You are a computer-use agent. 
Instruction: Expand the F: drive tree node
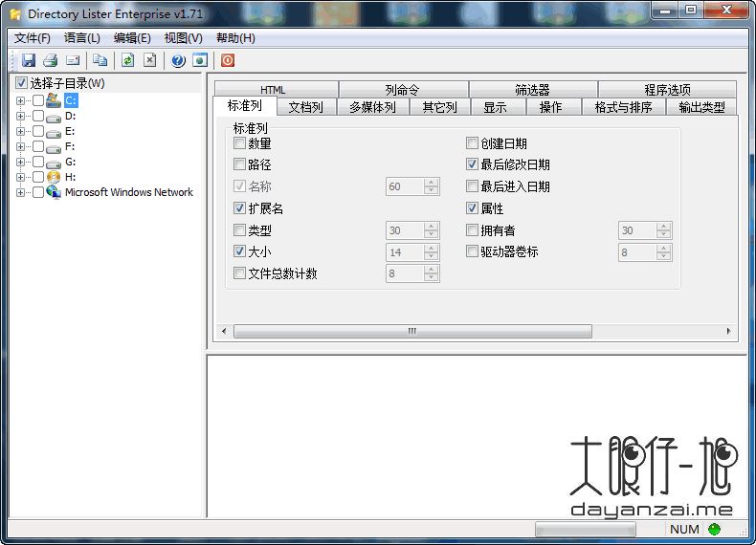[20, 146]
